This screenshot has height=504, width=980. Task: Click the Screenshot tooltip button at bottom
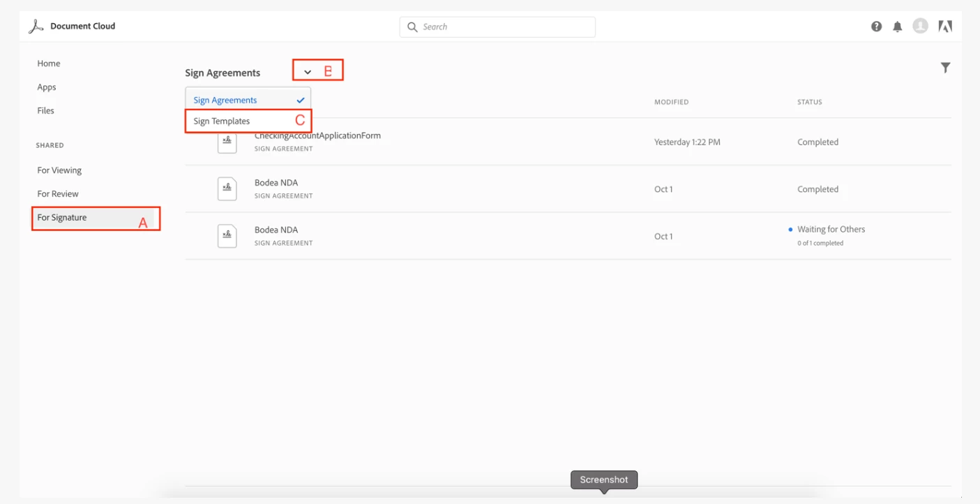pos(604,480)
